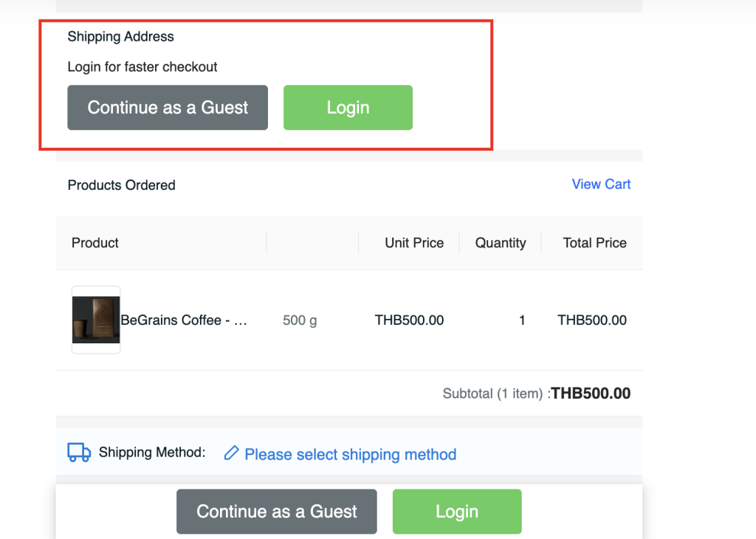Click the pencil edit icon beside shipping method

(231, 453)
